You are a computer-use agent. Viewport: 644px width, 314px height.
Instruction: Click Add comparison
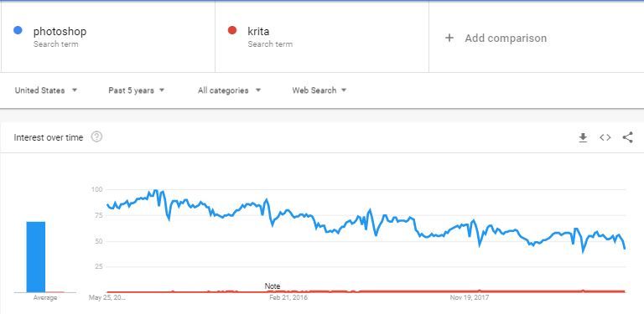point(506,39)
